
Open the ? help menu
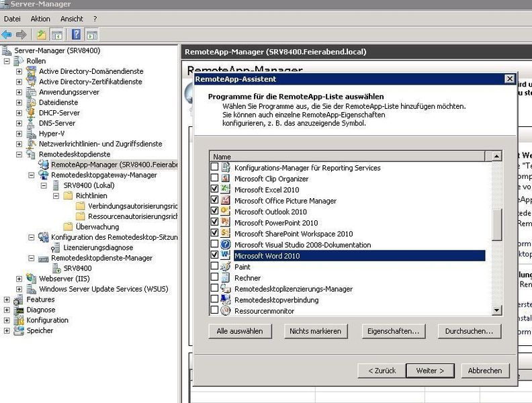tap(95, 19)
